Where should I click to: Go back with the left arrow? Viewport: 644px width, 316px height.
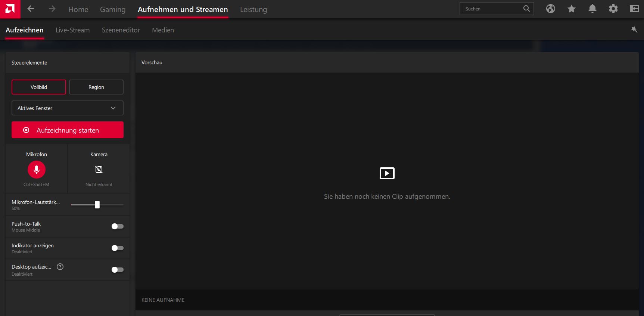pos(31,9)
